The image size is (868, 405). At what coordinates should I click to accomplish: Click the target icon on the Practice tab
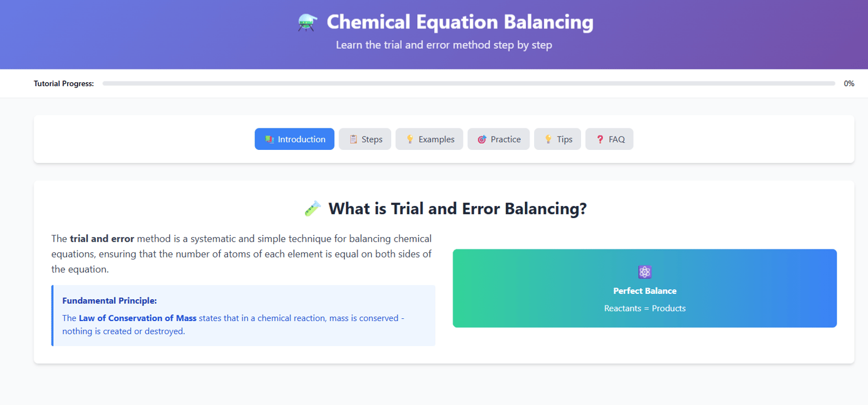pyautogui.click(x=481, y=139)
